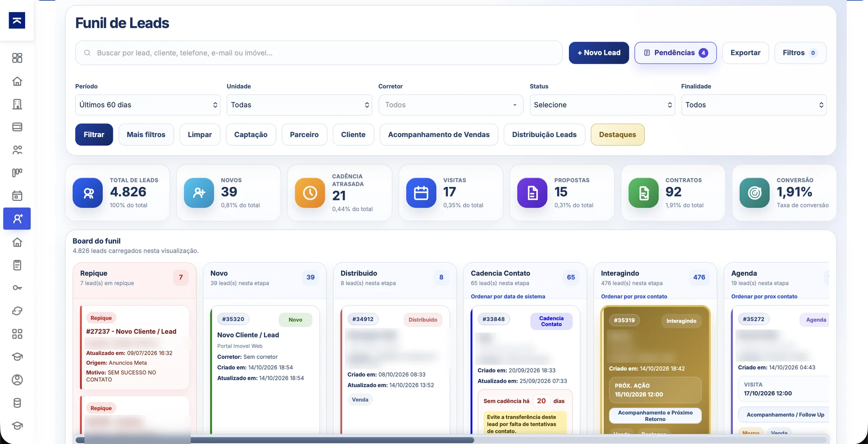This screenshot has height=444, width=868.
Task: Click the Conversão teal target icon
Action: 755,193
